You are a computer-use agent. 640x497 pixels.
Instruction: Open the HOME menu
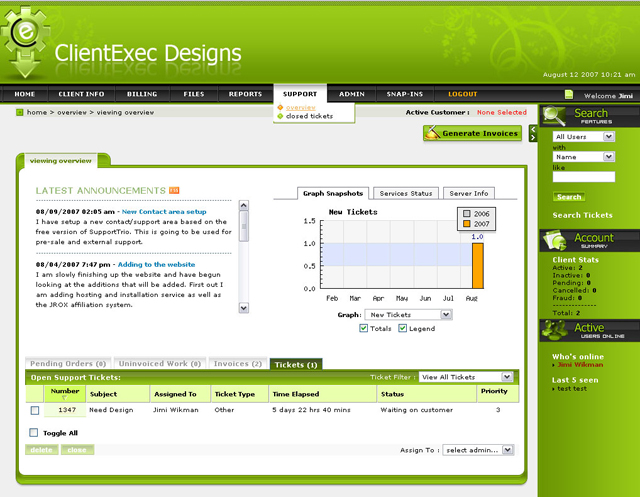point(24,94)
